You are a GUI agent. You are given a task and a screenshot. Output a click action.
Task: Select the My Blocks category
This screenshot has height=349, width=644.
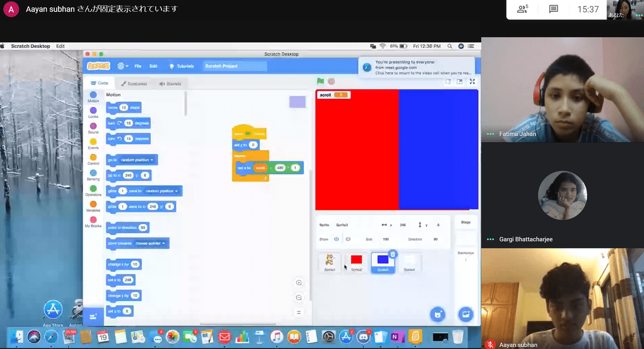pos(93,222)
